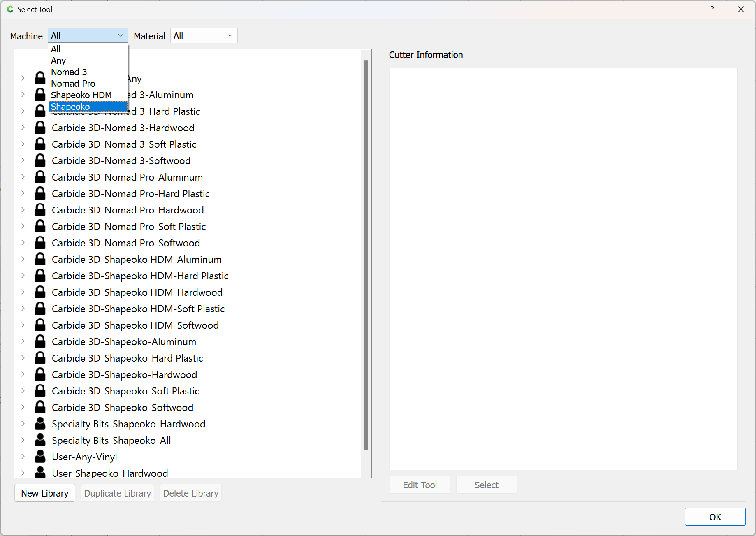The width and height of the screenshot is (756, 536).
Task: Confirm the dialog with OK
Action: point(714,517)
